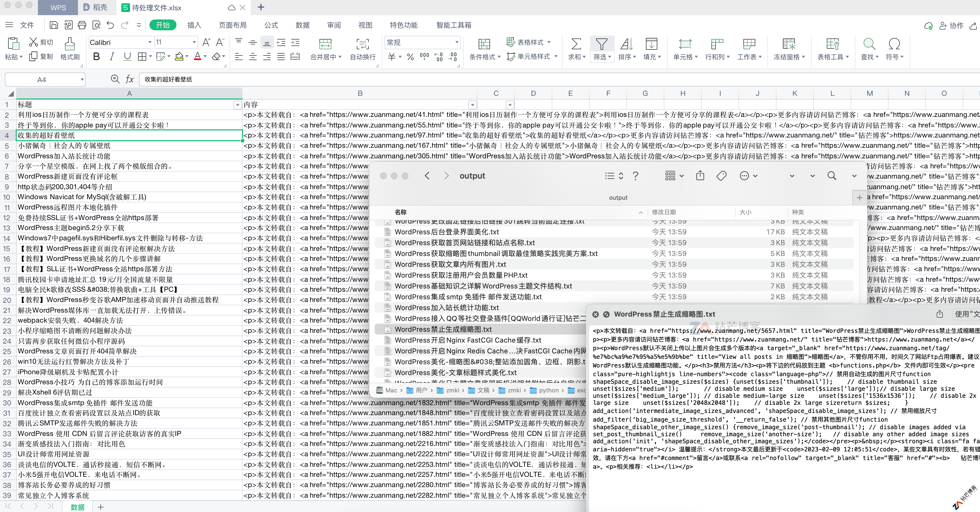Click the Format Painter (格式刷) icon
The height and width of the screenshot is (512, 980).
click(70, 44)
